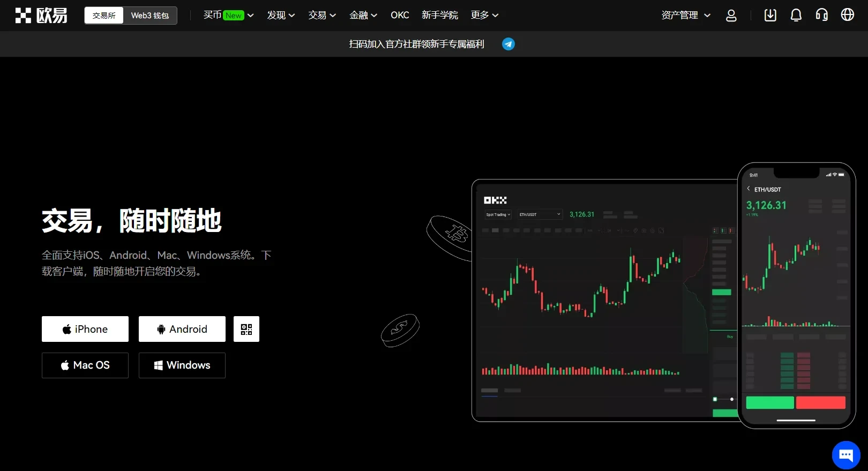Open the language globe selector
Screen dimensions: 868x471
(x=847, y=16)
